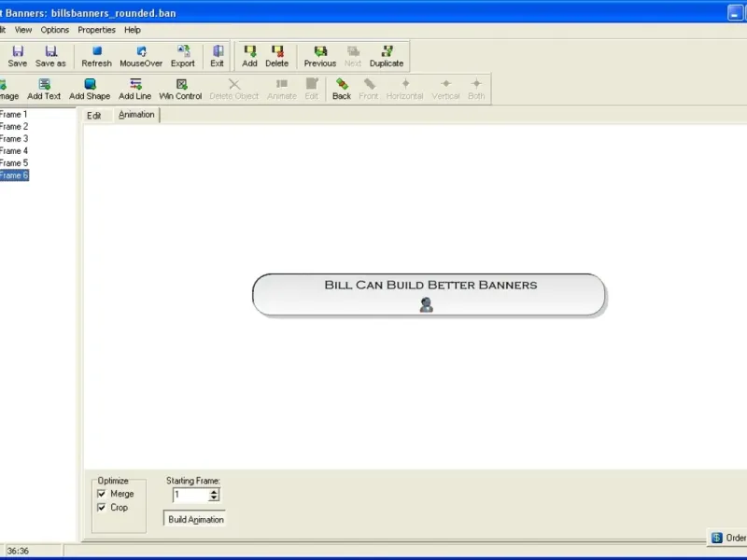
Task: Click the Add Text tool
Action: coord(44,89)
